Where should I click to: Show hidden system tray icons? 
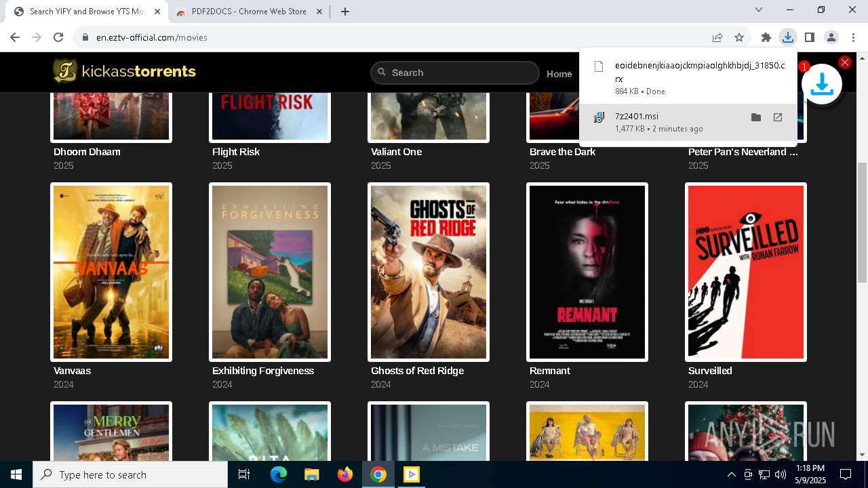(731, 474)
